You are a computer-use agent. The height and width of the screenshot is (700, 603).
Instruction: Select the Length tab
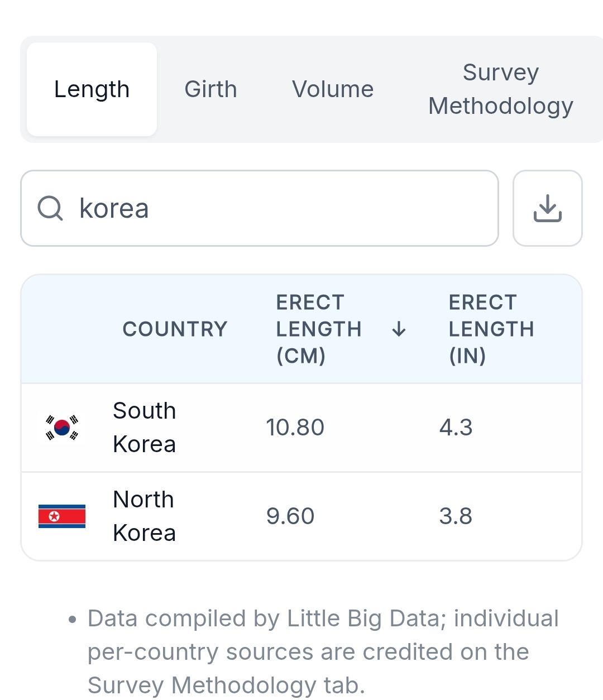[x=92, y=89]
